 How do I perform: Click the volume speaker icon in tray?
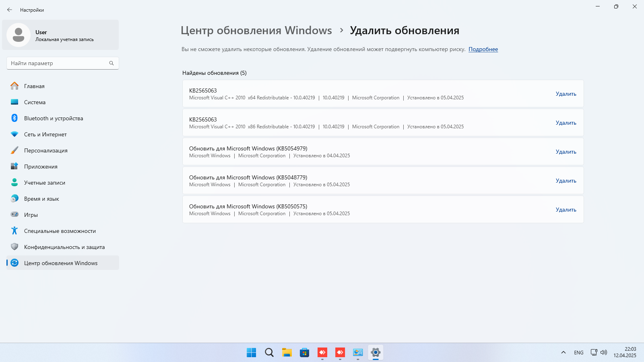pos(604,352)
